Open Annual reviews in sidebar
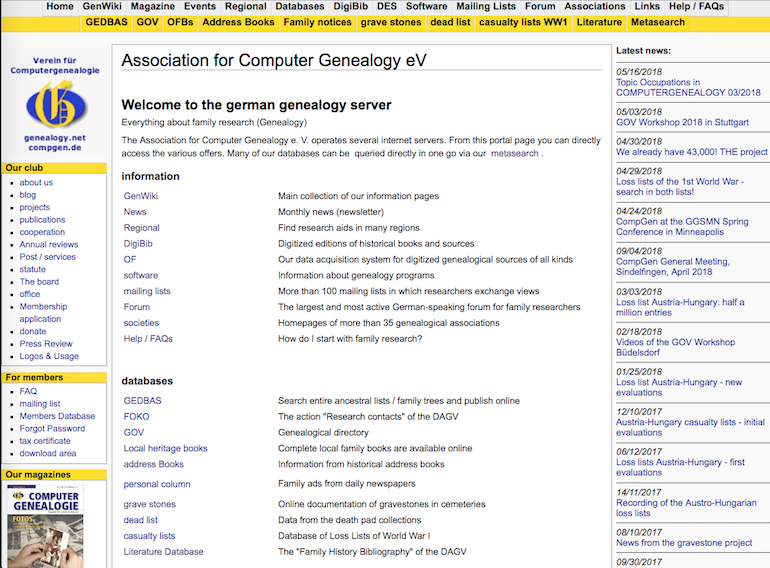The height and width of the screenshot is (568, 770). coord(49,244)
